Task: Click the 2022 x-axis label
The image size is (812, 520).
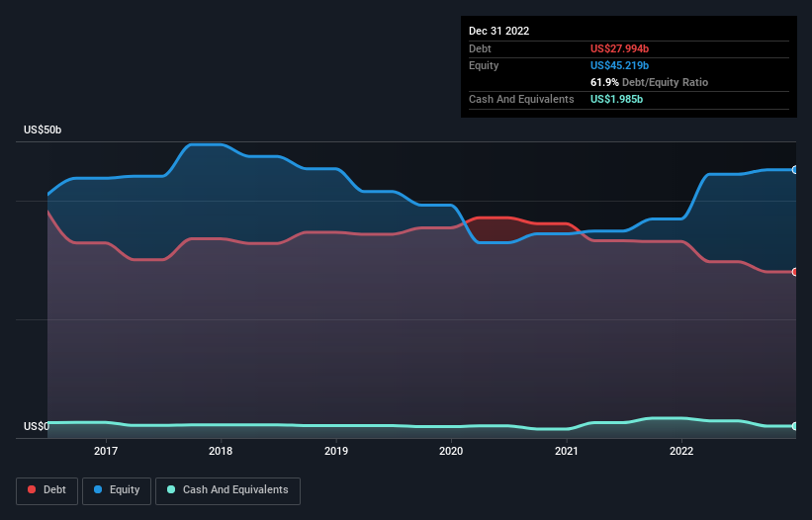Action: [681, 451]
